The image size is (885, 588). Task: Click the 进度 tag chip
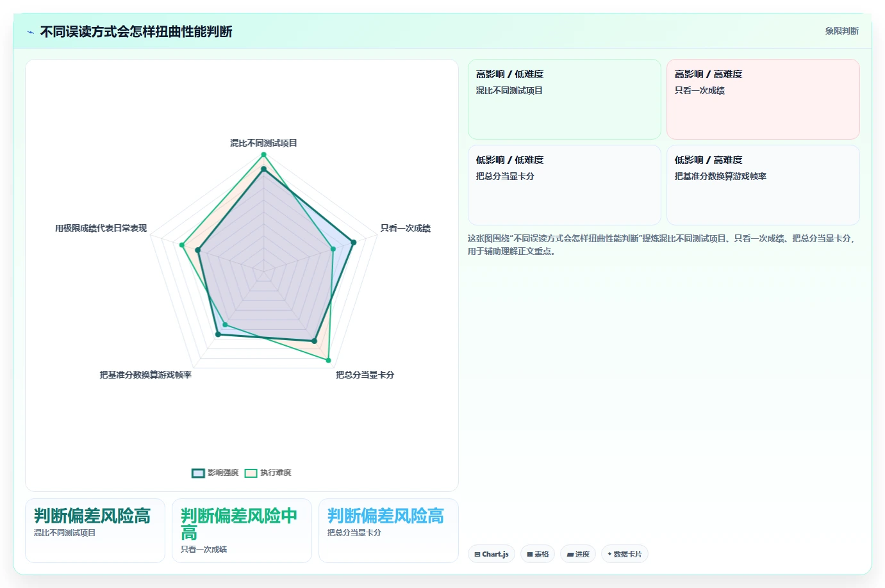578,554
